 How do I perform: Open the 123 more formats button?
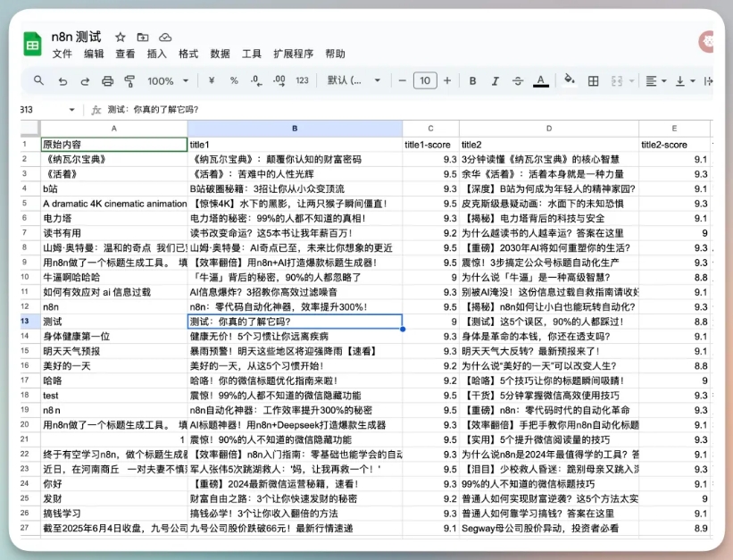pos(302,80)
